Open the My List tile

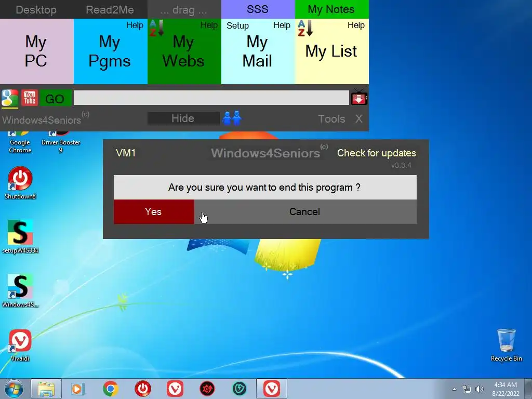(331, 51)
